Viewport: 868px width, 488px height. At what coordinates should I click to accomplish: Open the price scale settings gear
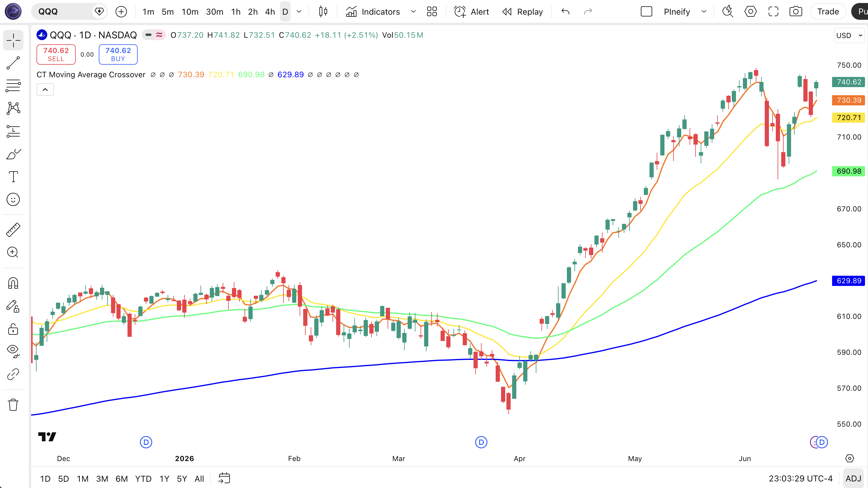pyautogui.click(x=849, y=458)
